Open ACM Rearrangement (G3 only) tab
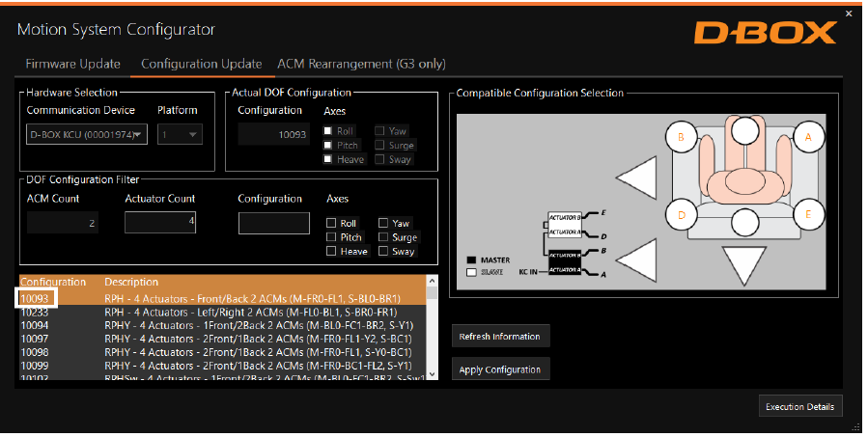 pyautogui.click(x=361, y=64)
